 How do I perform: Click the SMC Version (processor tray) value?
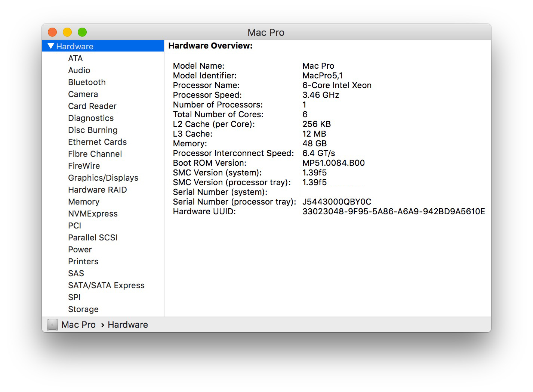click(x=314, y=183)
